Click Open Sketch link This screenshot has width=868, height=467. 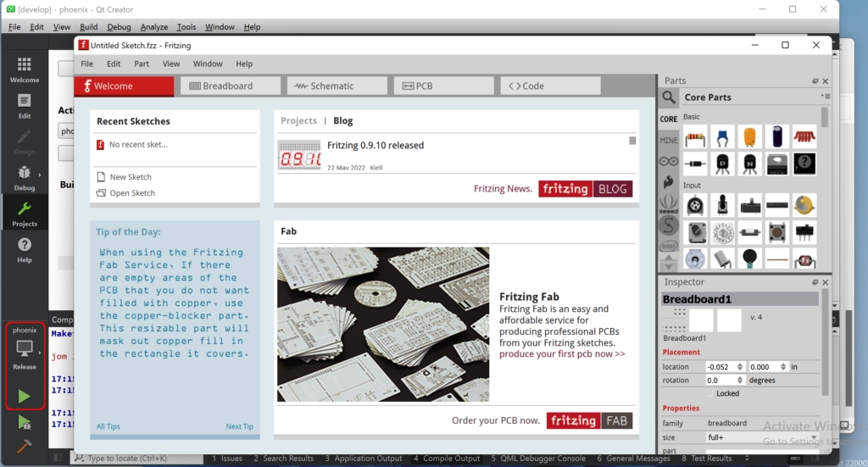[132, 193]
